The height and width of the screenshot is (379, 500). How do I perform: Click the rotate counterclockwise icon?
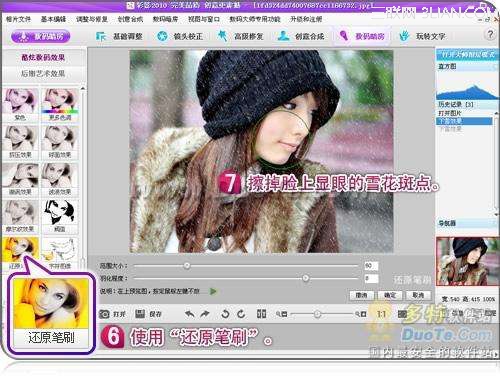click(225, 314)
